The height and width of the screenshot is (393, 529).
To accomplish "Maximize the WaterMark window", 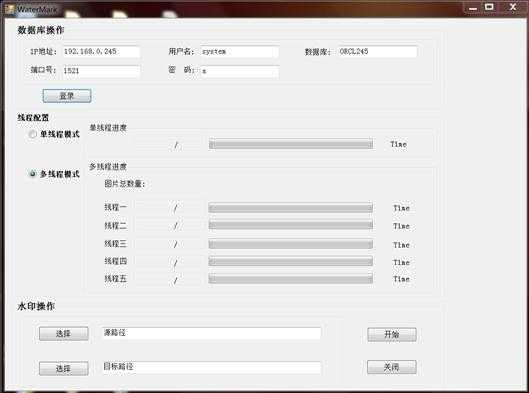I will click(489, 7).
